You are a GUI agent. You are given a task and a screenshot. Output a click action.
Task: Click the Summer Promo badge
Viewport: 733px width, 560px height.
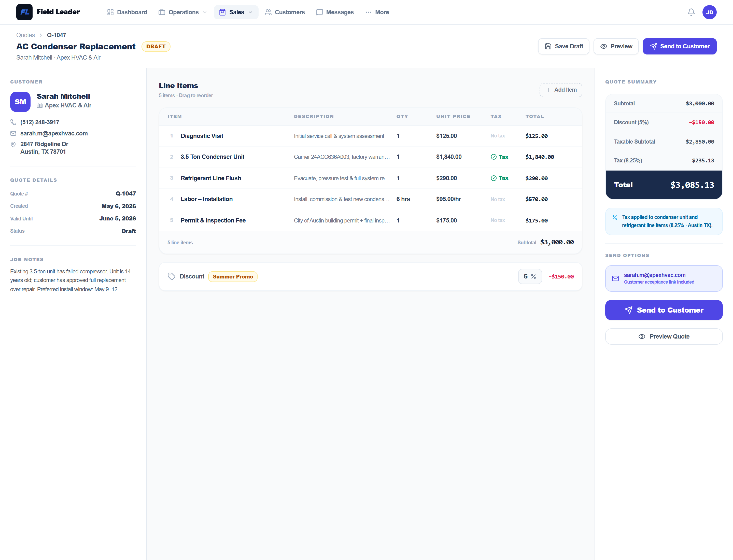pos(233,276)
